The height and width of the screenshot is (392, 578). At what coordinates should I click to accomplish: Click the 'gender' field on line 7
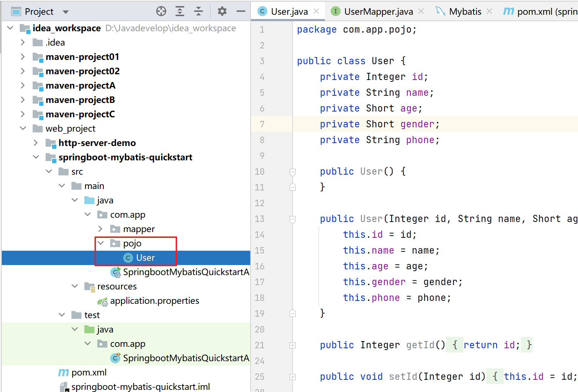(417, 124)
